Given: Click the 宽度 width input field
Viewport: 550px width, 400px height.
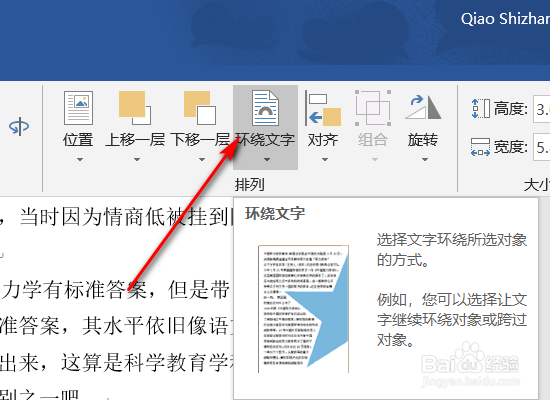Looking at the screenshot, I should [x=541, y=147].
